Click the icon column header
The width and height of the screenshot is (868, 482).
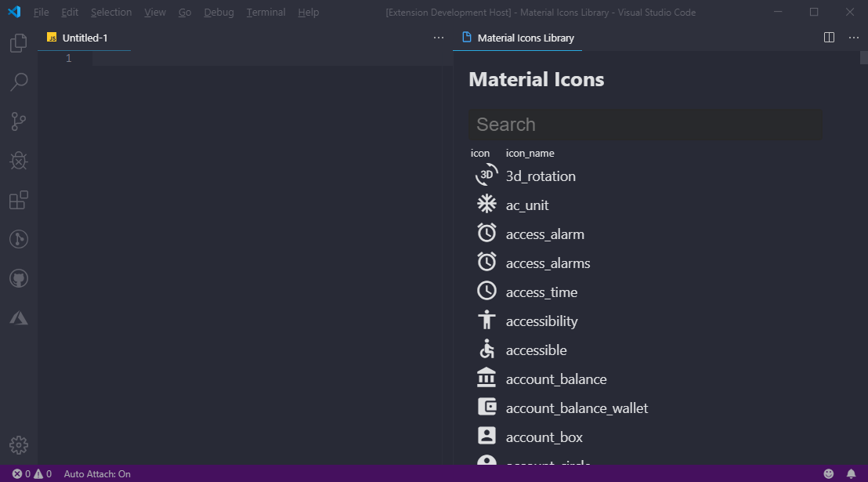point(480,153)
